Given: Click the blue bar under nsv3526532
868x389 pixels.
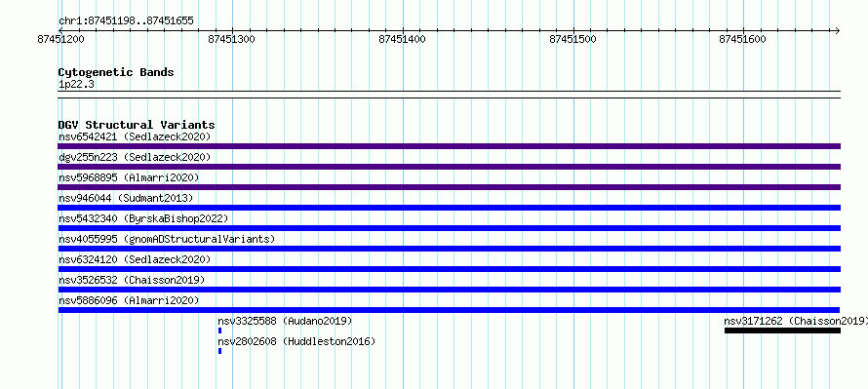Looking at the screenshot, I should click(449, 290).
